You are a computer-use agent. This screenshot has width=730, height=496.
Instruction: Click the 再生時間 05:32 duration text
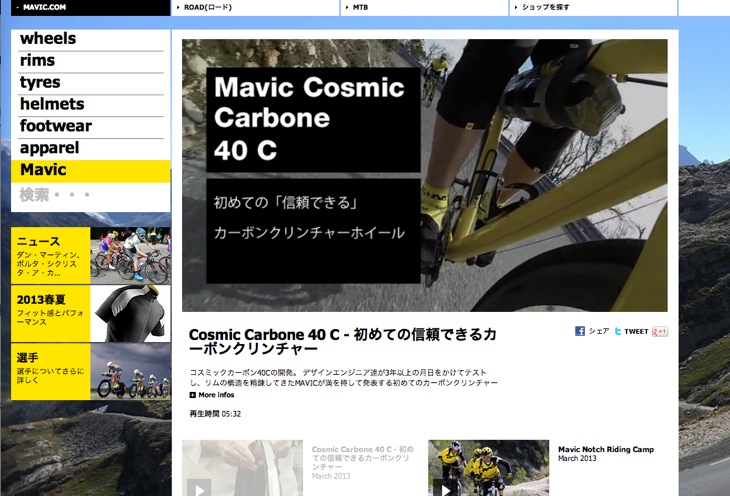(215, 414)
